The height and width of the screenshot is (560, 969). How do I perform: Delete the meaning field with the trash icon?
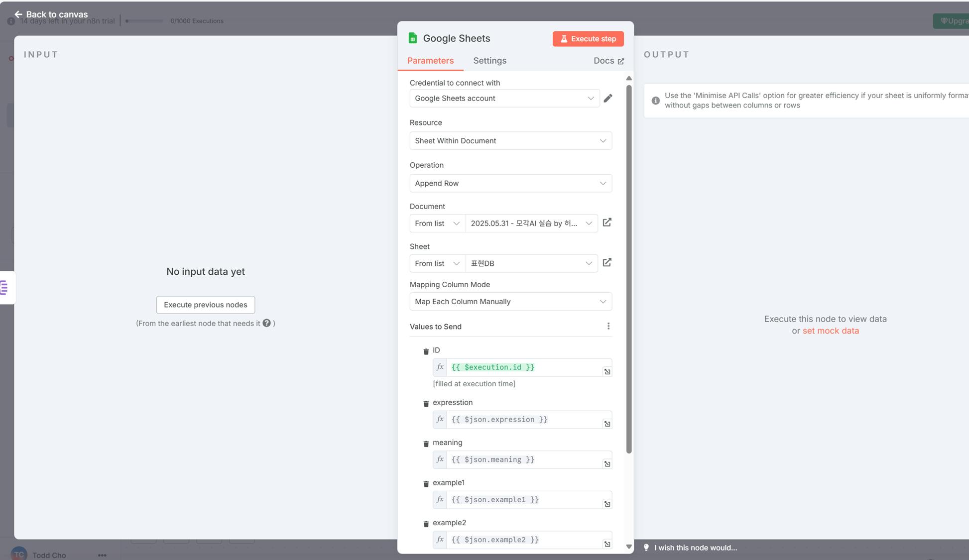pos(426,443)
